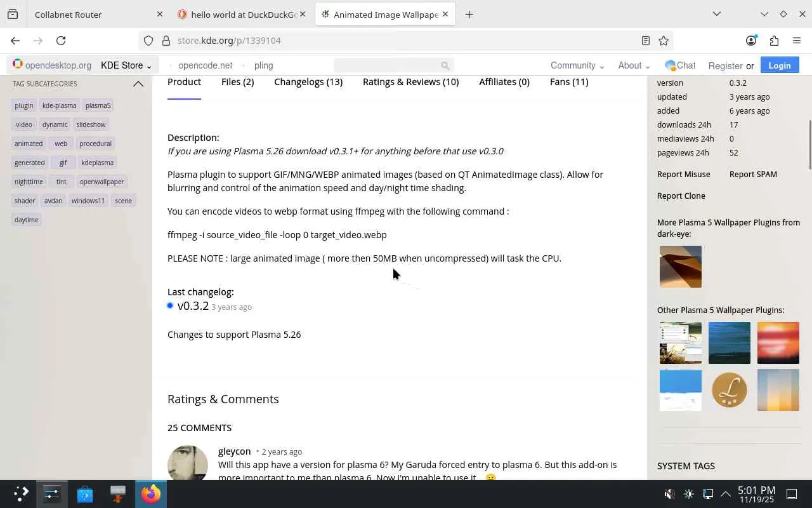
Task: Launch Discover store from taskbar
Action: [85, 493]
